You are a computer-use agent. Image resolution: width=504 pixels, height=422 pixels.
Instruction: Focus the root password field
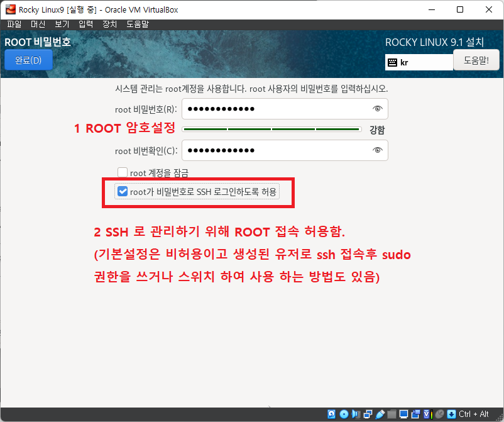click(285, 109)
